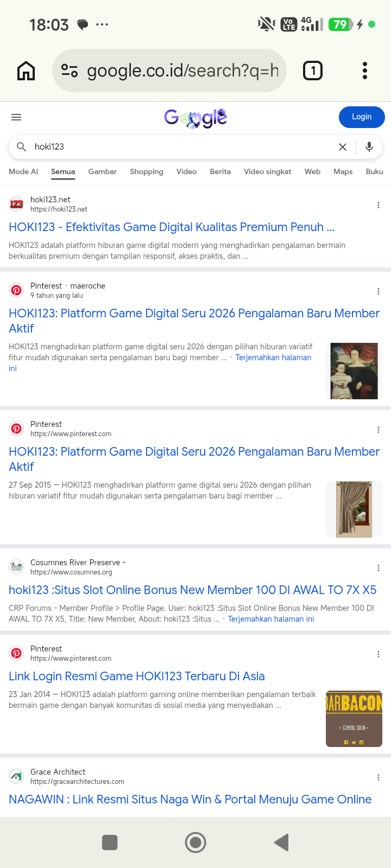Tap '9 tahun yang lalu' text
This screenshot has height=868, width=391.
56,295
